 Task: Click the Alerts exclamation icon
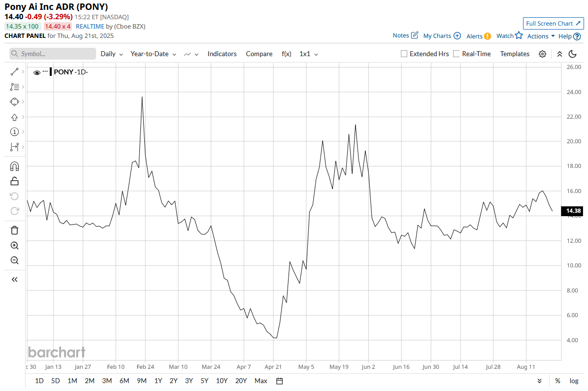point(487,36)
